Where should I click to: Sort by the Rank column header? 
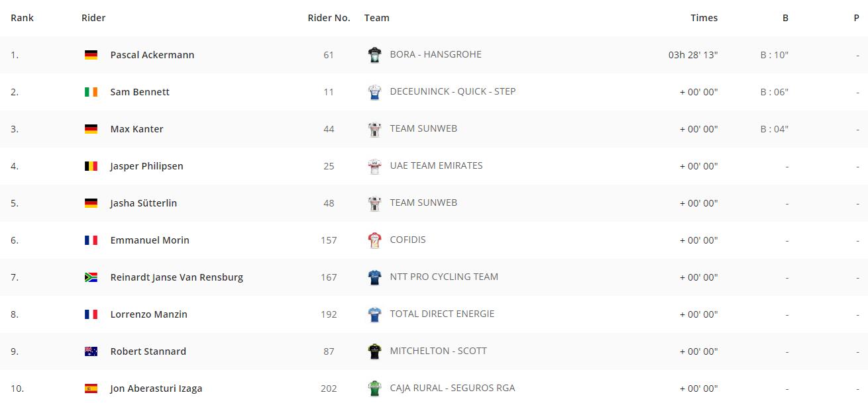(22, 18)
